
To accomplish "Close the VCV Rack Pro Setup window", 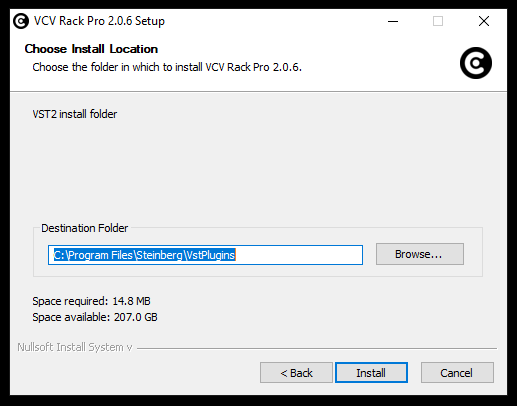I will coord(484,21).
